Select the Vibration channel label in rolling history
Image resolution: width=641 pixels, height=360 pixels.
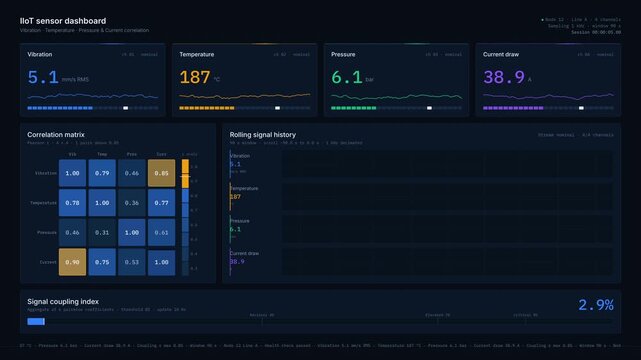coord(240,156)
